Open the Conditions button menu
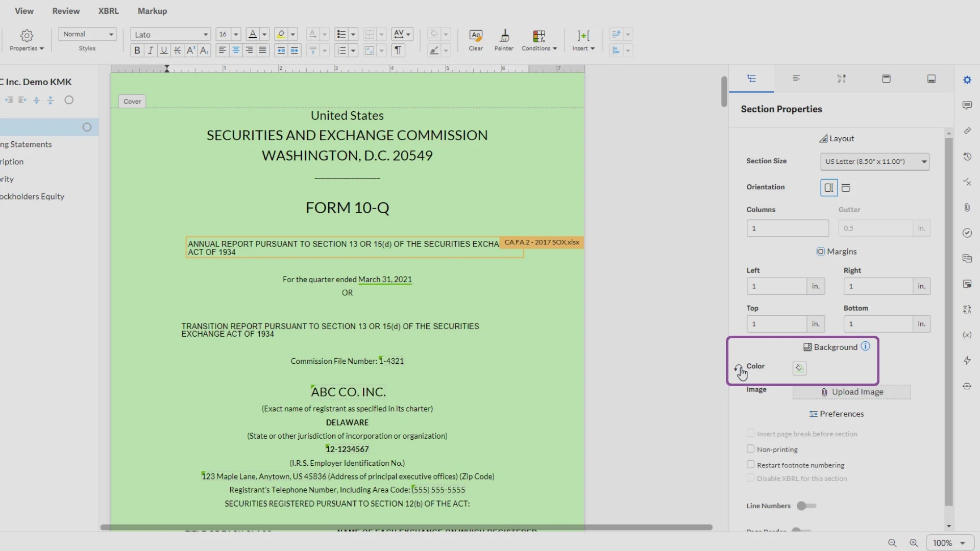The image size is (980, 551). (x=539, y=41)
